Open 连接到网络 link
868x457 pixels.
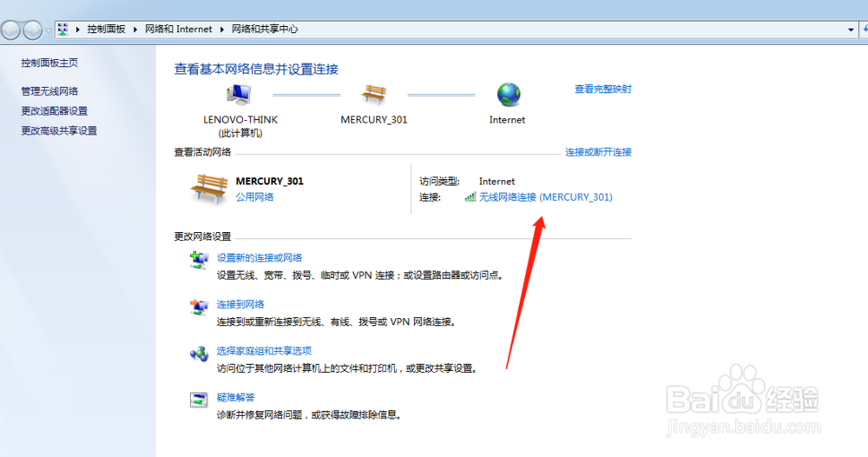coord(240,304)
